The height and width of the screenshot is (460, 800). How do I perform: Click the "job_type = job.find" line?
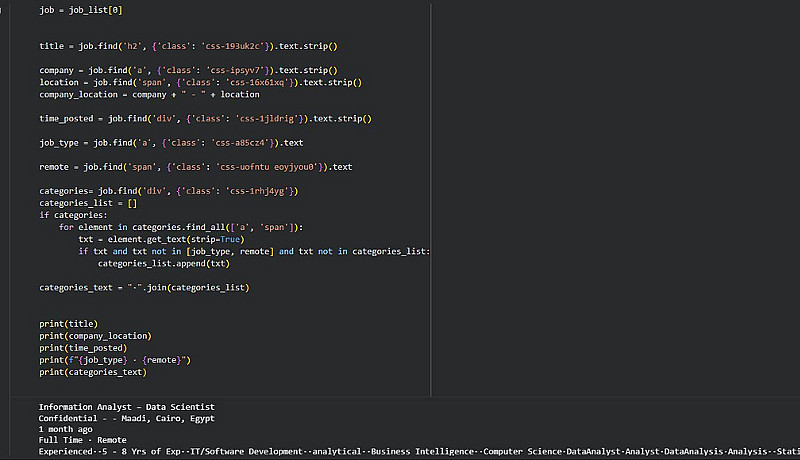tap(171, 143)
